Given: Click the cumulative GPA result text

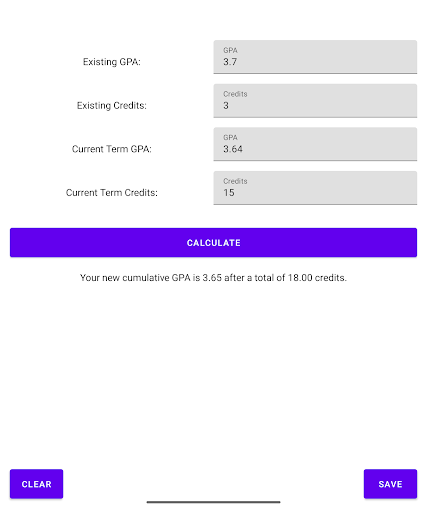Looking at the screenshot, I should pos(213,278).
